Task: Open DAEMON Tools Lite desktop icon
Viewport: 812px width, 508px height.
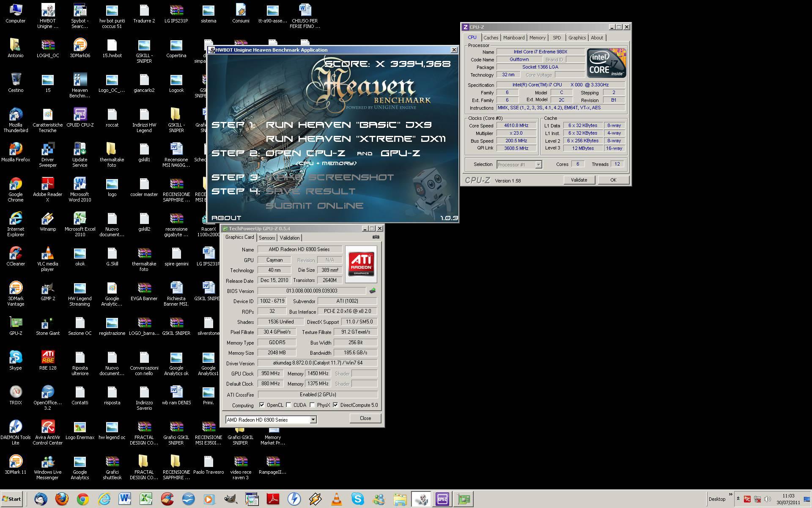Action: (x=16, y=433)
